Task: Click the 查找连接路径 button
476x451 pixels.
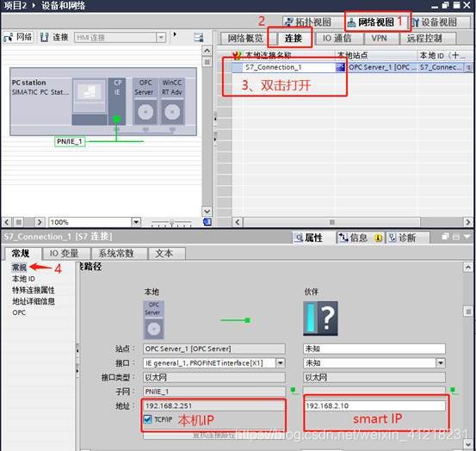Action: coord(214,436)
